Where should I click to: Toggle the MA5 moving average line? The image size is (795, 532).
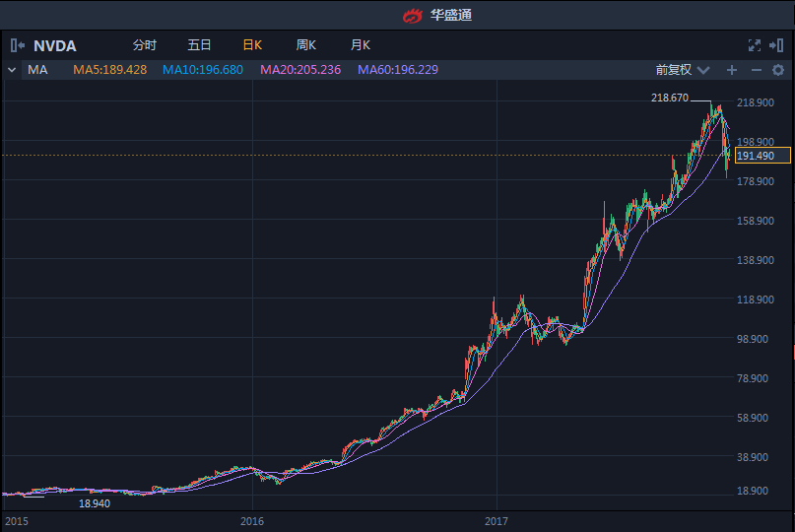pos(109,70)
